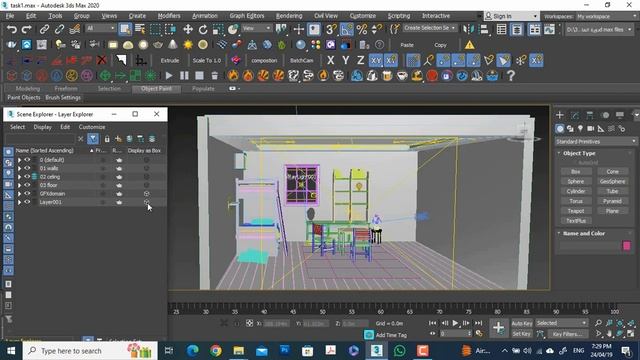Click the question mark help icon

pyautogui.click(x=511, y=76)
